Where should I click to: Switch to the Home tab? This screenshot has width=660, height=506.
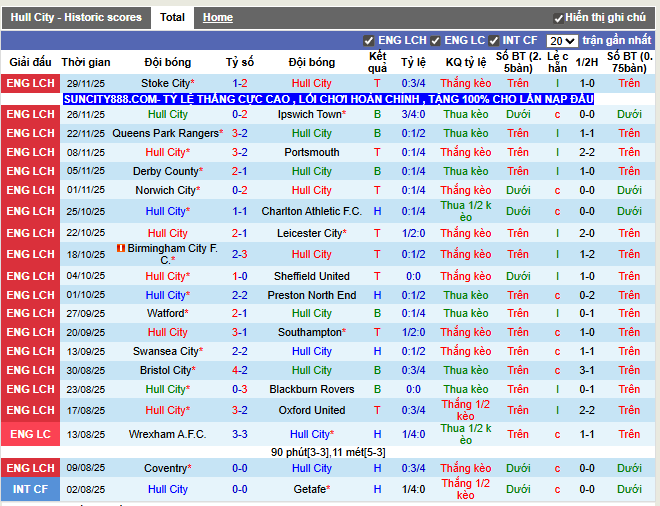point(217,18)
